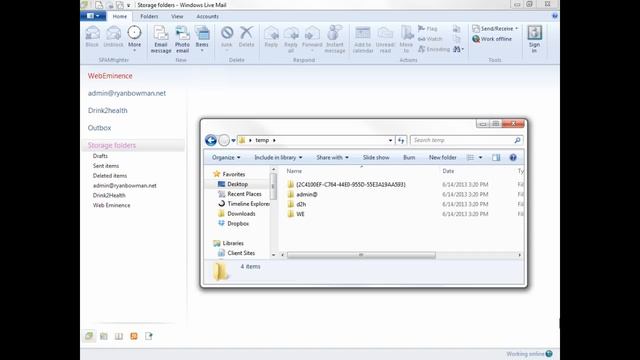The height and width of the screenshot is (360, 640).
Task: Click the Find binoculars icon
Action: [457, 49]
